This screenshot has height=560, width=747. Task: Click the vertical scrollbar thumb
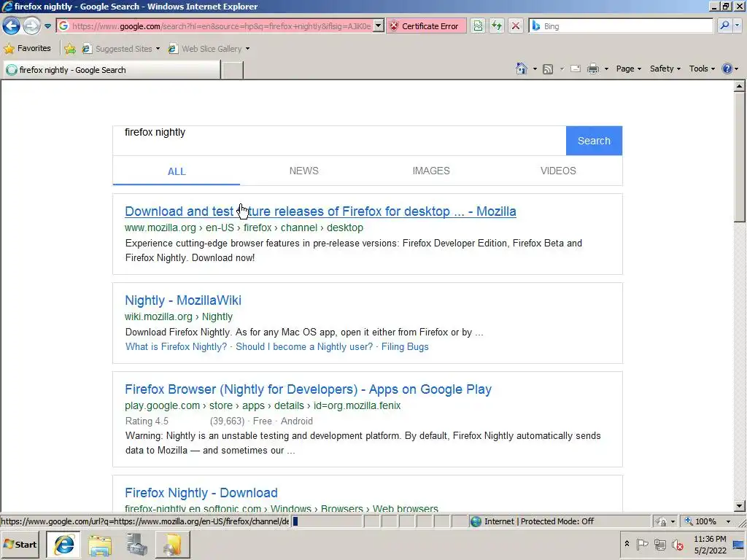(x=739, y=157)
